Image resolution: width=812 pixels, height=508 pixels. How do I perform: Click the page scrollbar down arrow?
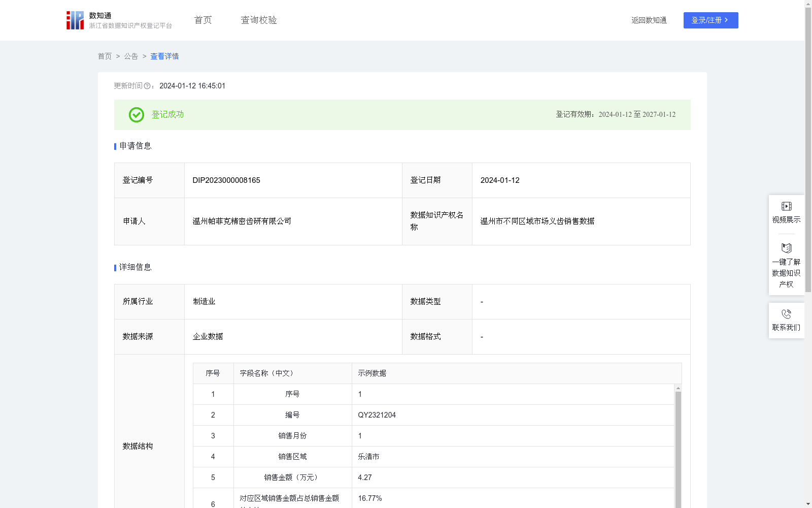[808, 504]
